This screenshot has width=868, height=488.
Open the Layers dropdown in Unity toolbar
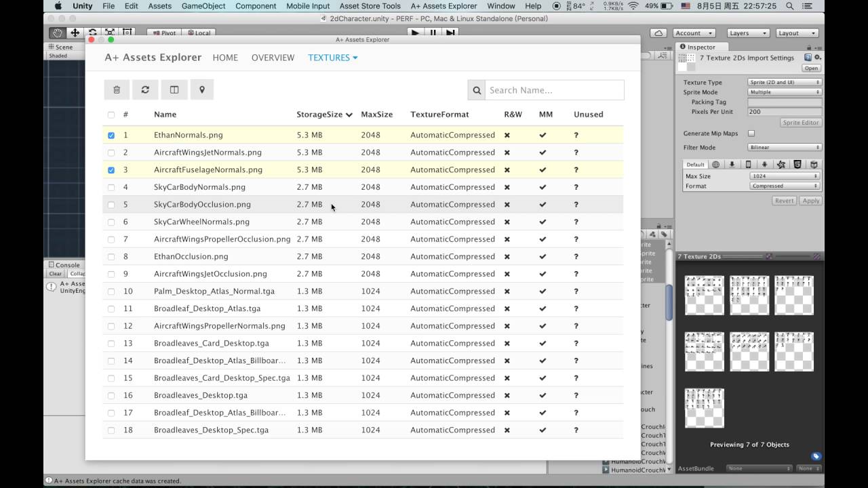748,33
